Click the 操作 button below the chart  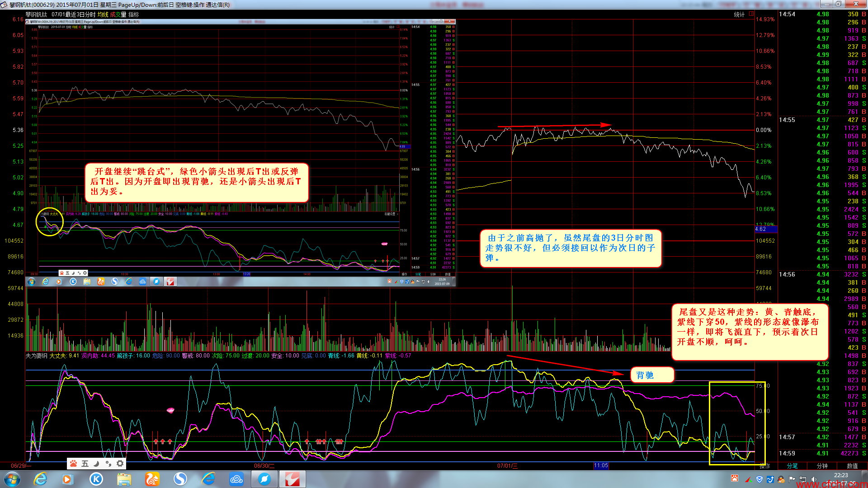point(765,466)
